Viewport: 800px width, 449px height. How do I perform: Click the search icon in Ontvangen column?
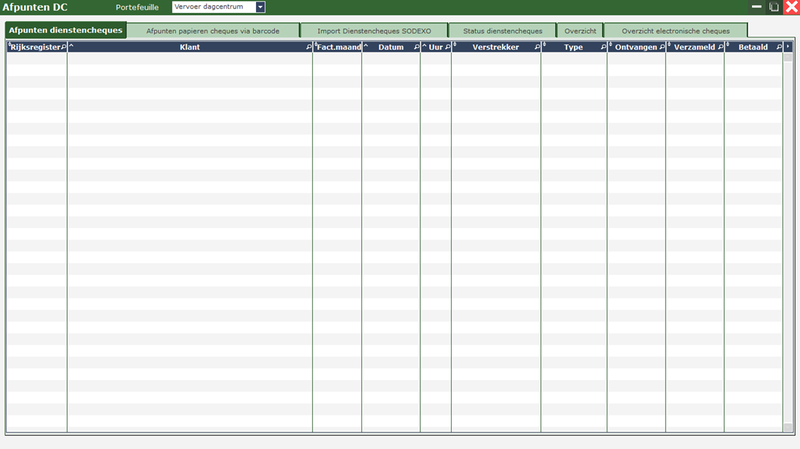click(x=661, y=47)
